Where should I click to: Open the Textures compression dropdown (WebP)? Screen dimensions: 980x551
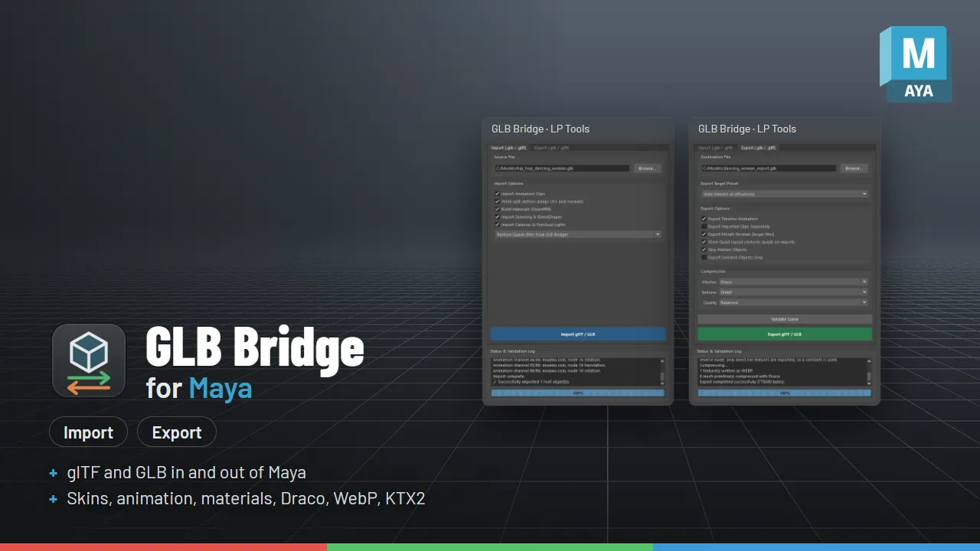tap(793, 292)
